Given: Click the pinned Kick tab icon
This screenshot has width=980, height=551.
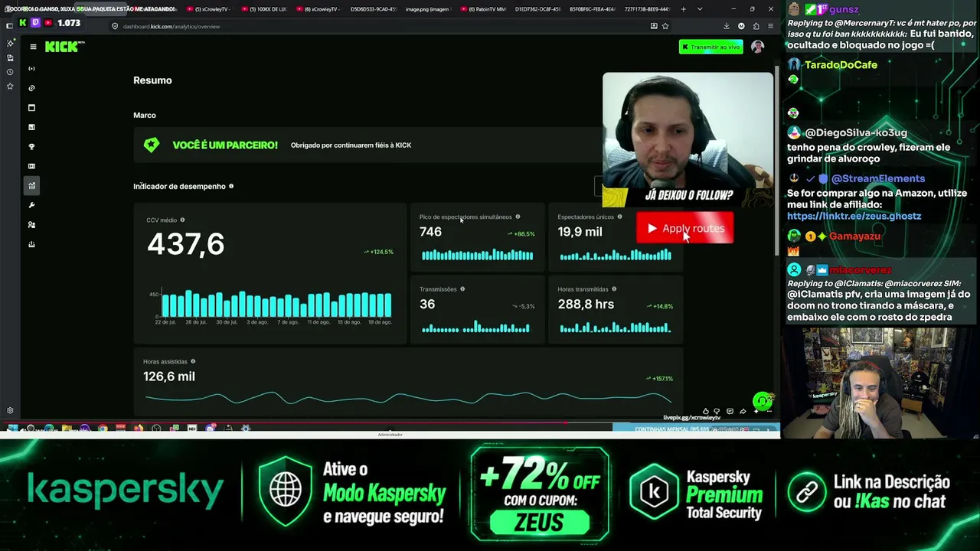Looking at the screenshot, I should click(23, 23).
